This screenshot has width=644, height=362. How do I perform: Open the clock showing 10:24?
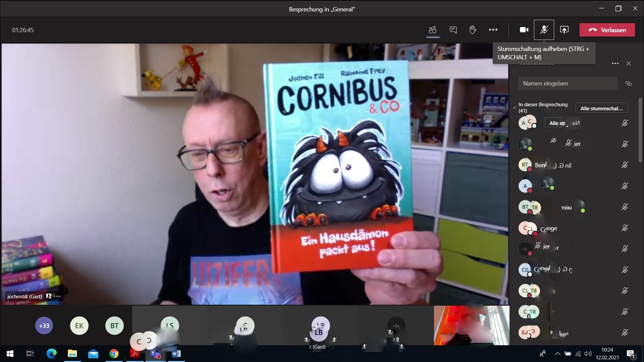tap(607, 354)
